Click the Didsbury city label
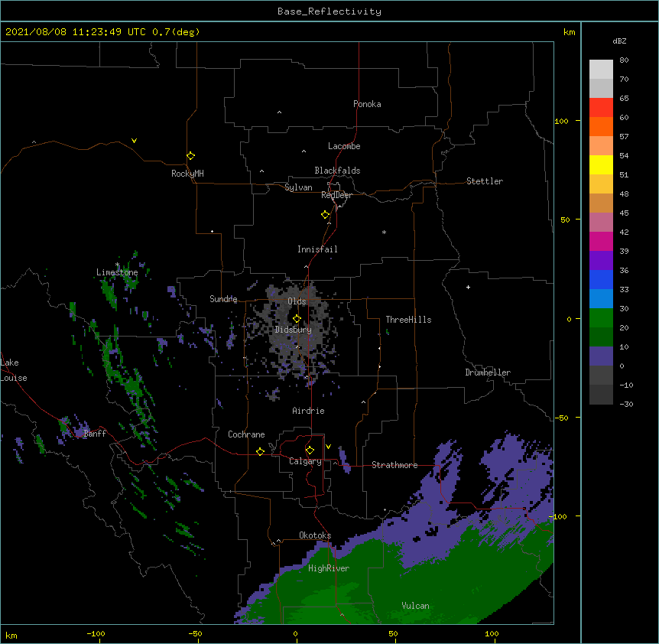 click(x=294, y=330)
